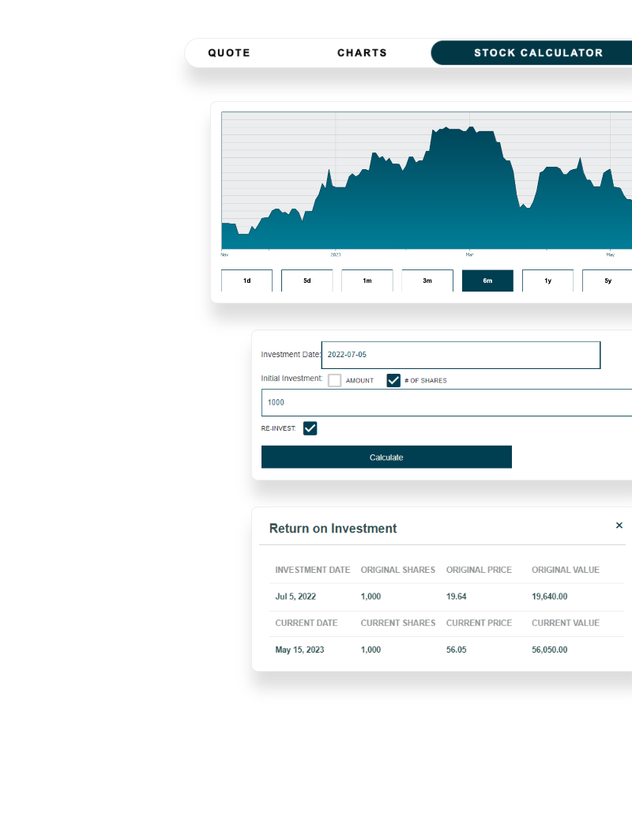The width and height of the screenshot is (632, 840).
Task: Close the Return on Investment panel
Action: pos(619,525)
